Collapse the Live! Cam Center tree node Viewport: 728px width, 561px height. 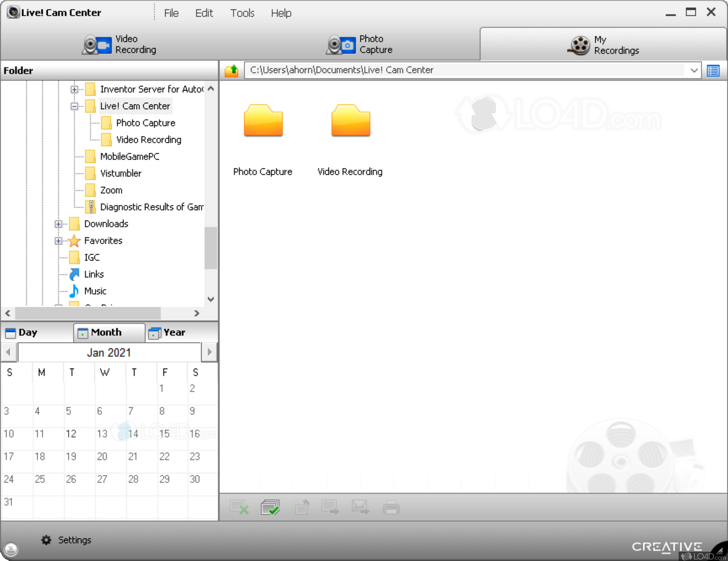[74, 106]
